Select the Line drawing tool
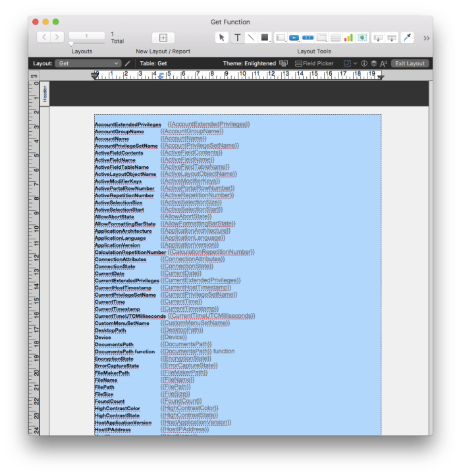The width and height of the screenshot is (461, 476). (x=251, y=38)
